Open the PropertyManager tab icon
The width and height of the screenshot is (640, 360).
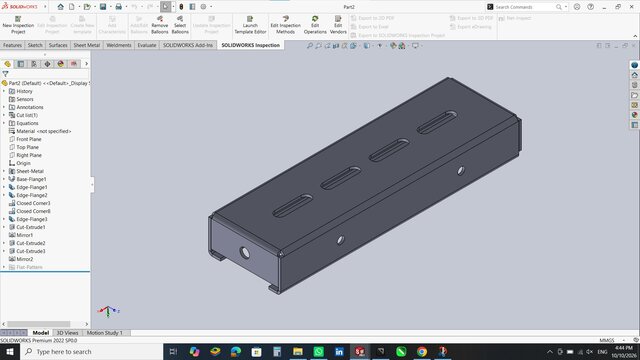tap(21, 64)
